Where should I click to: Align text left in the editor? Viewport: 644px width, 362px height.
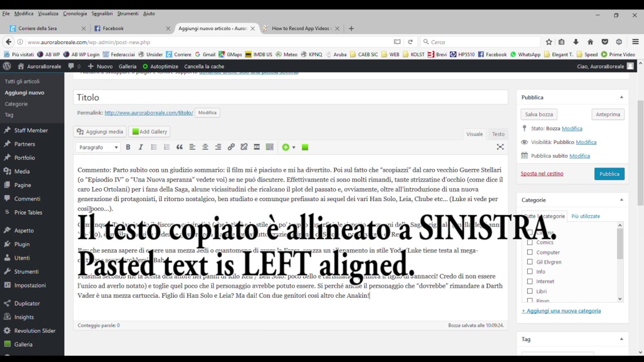click(x=192, y=147)
